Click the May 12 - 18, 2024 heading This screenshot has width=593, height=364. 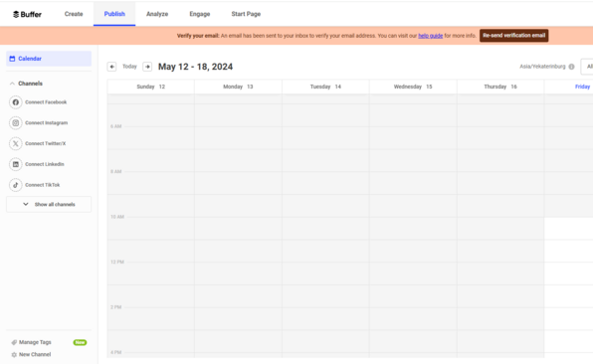pyautogui.click(x=196, y=67)
